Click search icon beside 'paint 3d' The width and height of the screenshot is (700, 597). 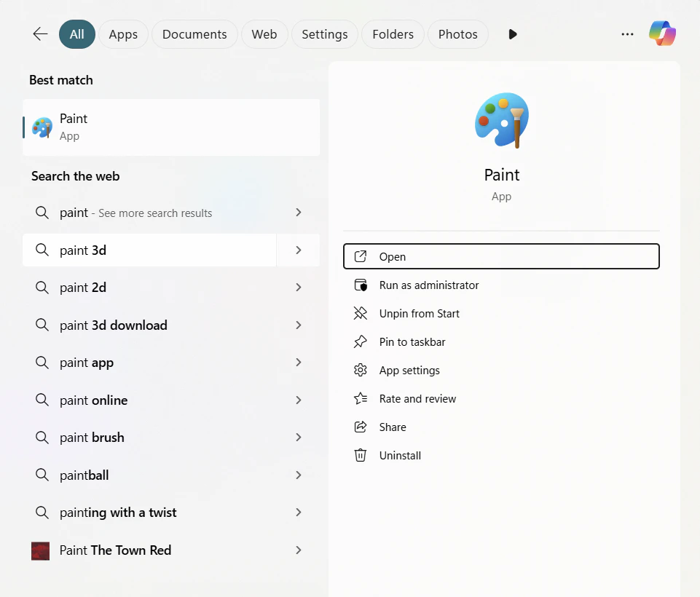42,250
